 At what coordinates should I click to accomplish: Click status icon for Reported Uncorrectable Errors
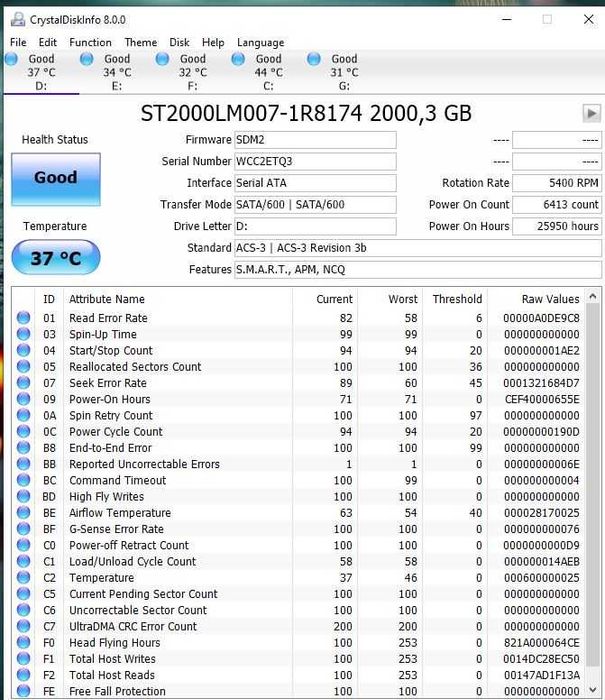pos(23,464)
